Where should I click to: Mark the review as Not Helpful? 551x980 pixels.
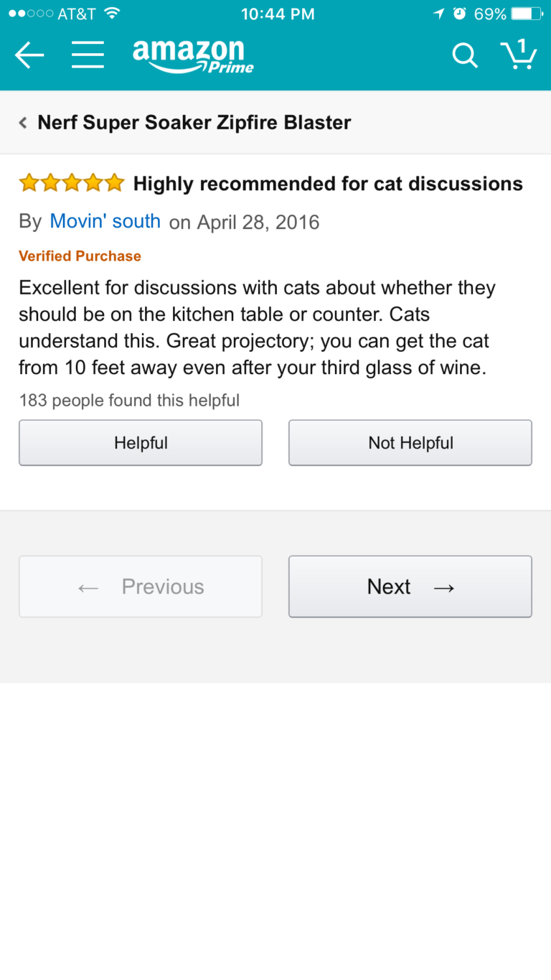410,443
